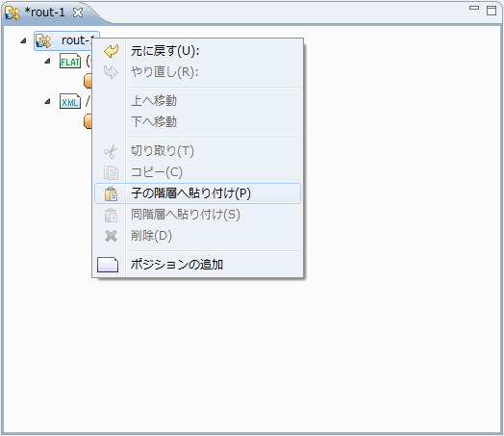This screenshot has height=436, width=504.
Task: Close the *rout-1 tab
Action: 78,13
